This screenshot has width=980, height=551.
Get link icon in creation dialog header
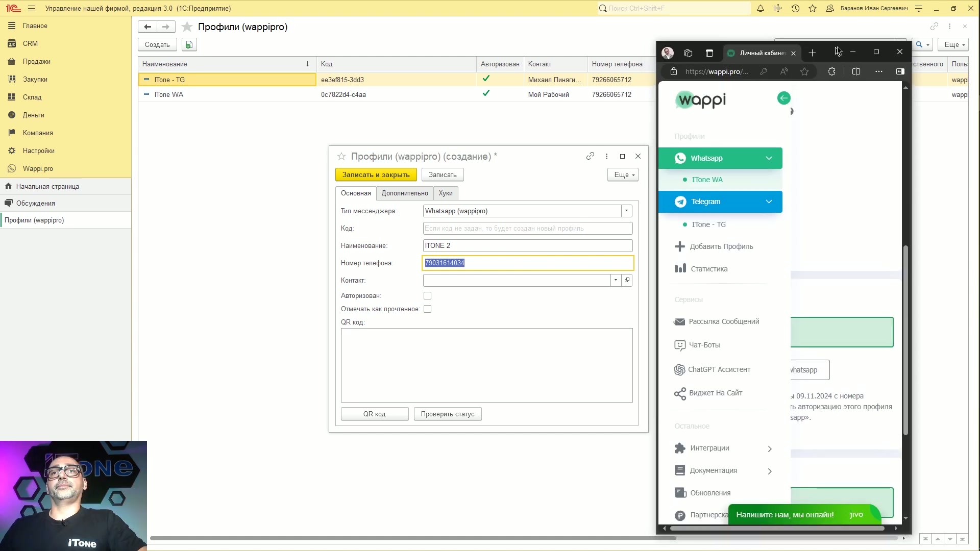(590, 156)
